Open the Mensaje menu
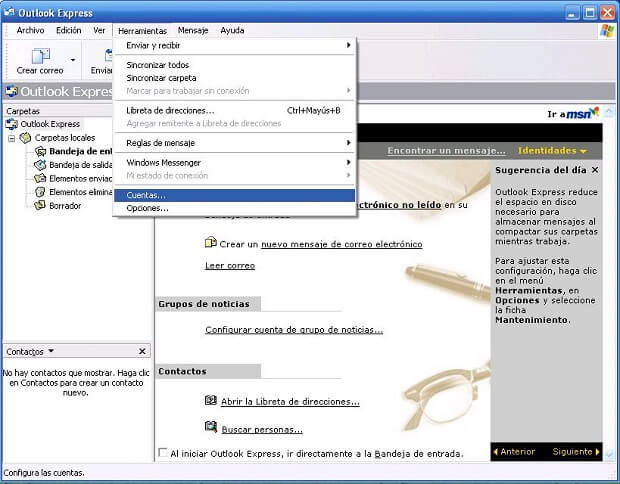The image size is (620, 484). click(x=193, y=30)
